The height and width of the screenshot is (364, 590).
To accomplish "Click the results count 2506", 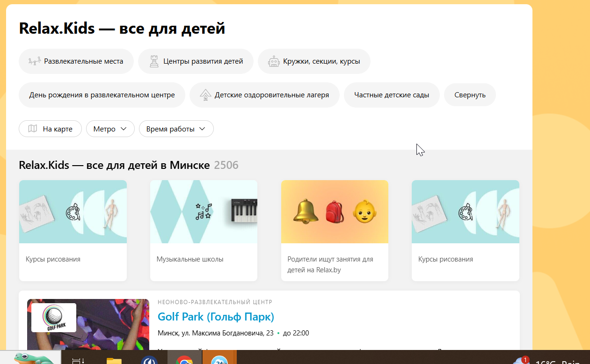I will pyautogui.click(x=226, y=165).
